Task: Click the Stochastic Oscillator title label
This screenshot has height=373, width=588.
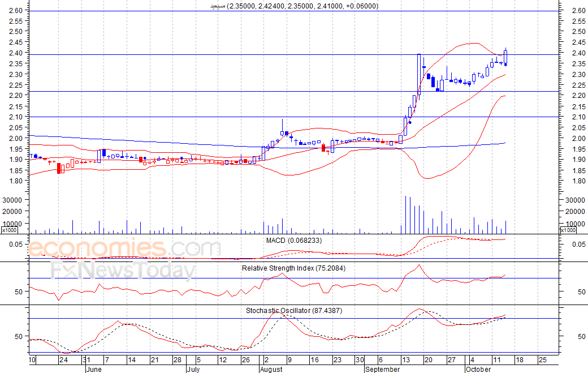Action: point(294,310)
